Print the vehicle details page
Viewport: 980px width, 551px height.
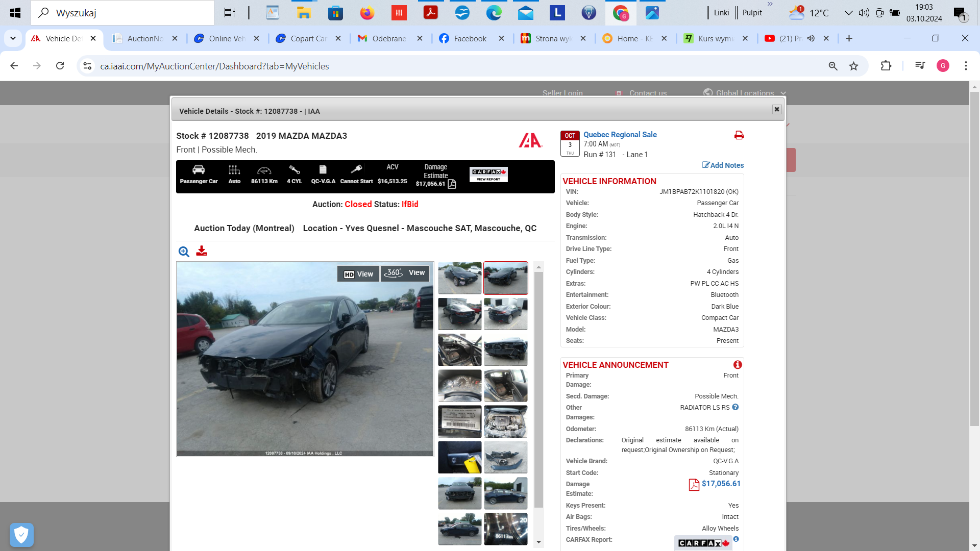pos(739,135)
